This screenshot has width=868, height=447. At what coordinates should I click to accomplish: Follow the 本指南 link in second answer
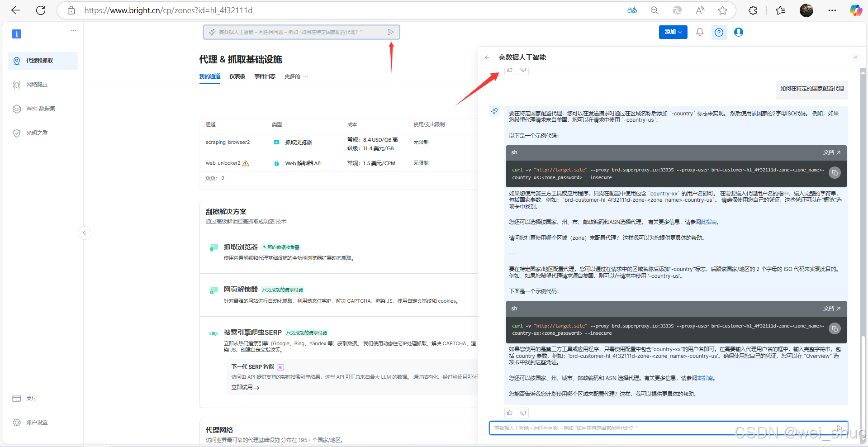point(705,378)
